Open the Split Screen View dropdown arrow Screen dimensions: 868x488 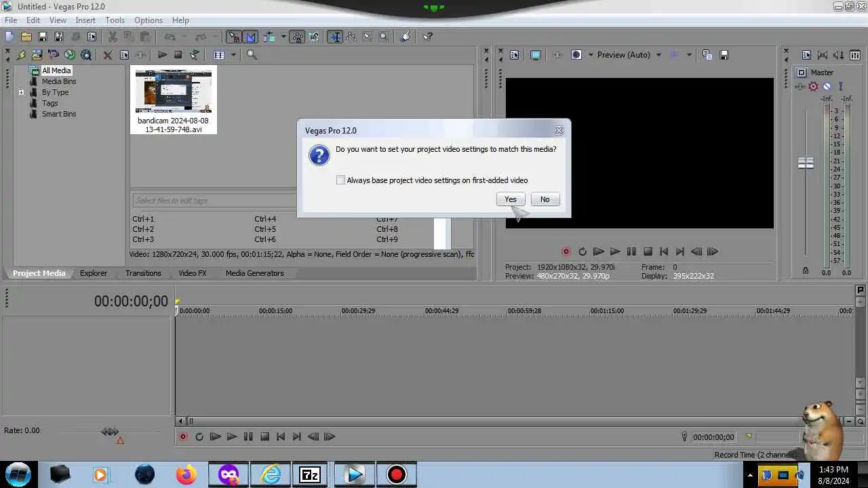pyautogui.click(x=591, y=55)
